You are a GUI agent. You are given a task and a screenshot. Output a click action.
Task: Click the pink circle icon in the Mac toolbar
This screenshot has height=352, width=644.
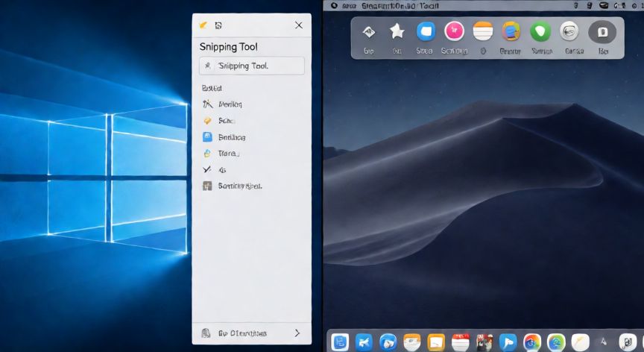point(454,31)
